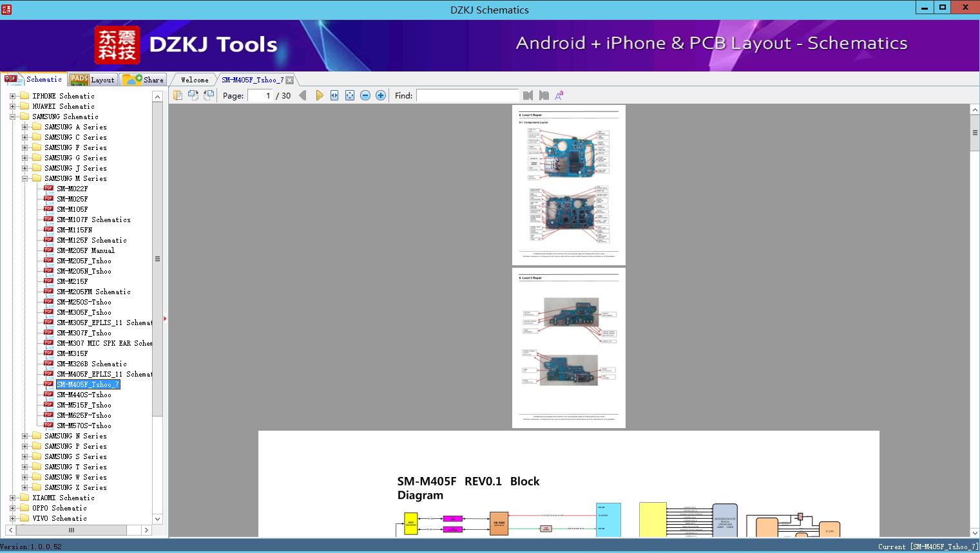Click the tree scroll right arrow
This screenshot has width=980, height=553.
click(x=146, y=530)
